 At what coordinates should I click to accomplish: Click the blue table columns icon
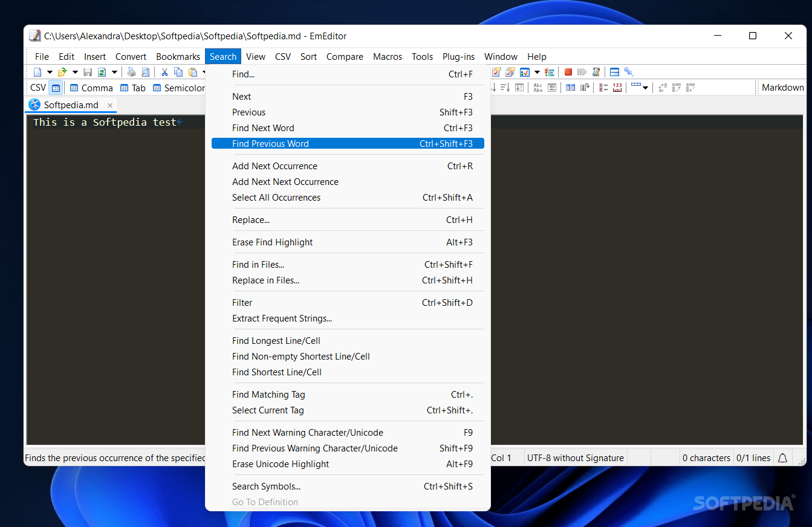tap(570, 88)
